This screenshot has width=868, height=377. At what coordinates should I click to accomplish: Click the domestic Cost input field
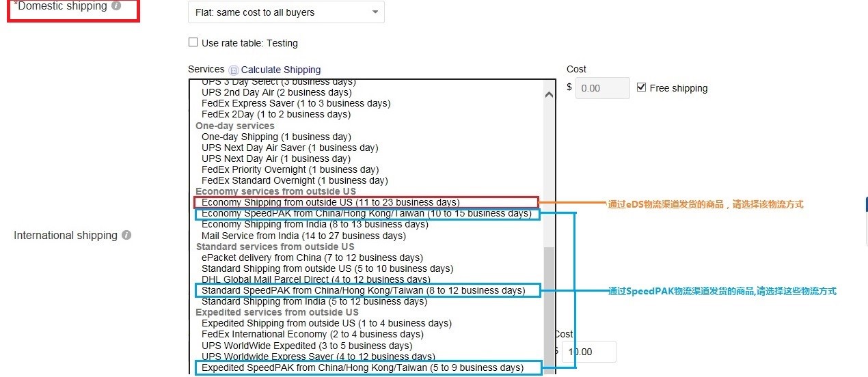pyautogui.click(x=602, y=88)
